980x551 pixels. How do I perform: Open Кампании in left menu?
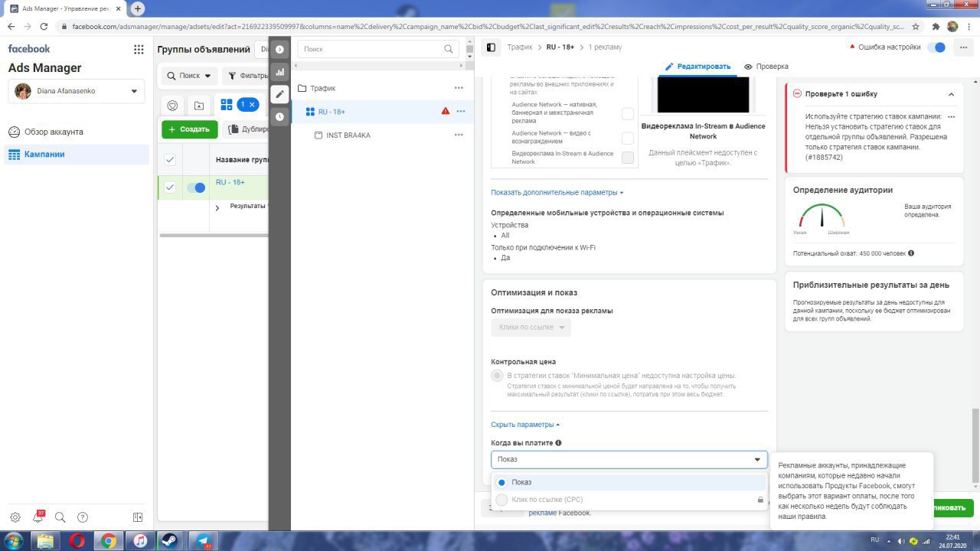[77, 154]
